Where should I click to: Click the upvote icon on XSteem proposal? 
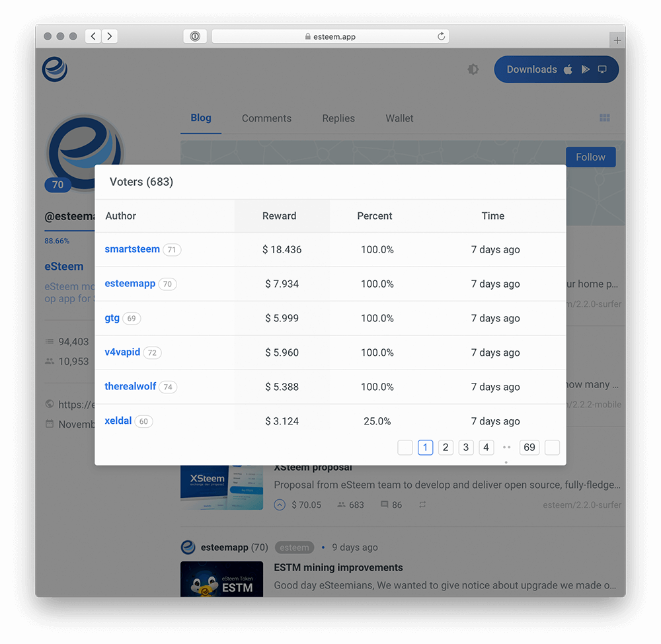coord(280,505)
